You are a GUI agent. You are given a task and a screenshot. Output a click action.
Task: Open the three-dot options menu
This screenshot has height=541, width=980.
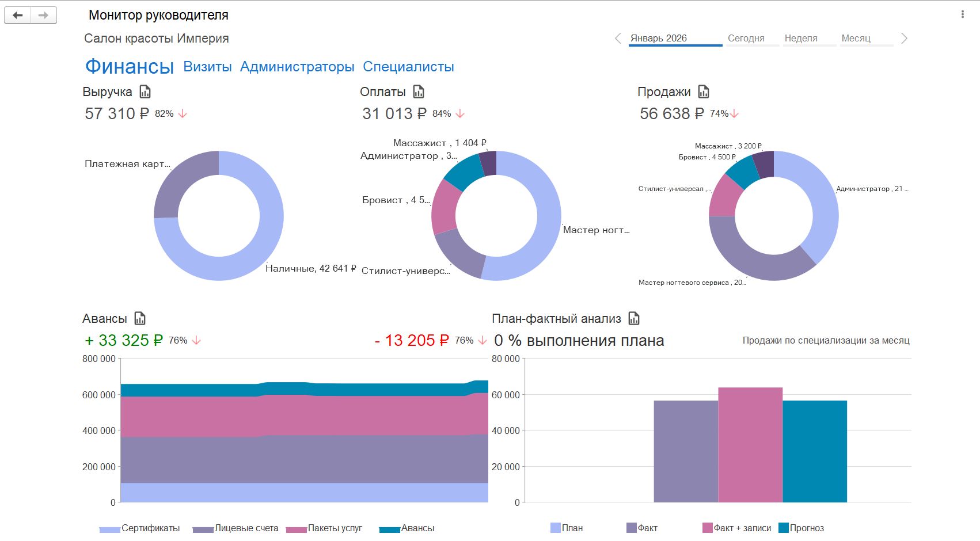point(962,14)
